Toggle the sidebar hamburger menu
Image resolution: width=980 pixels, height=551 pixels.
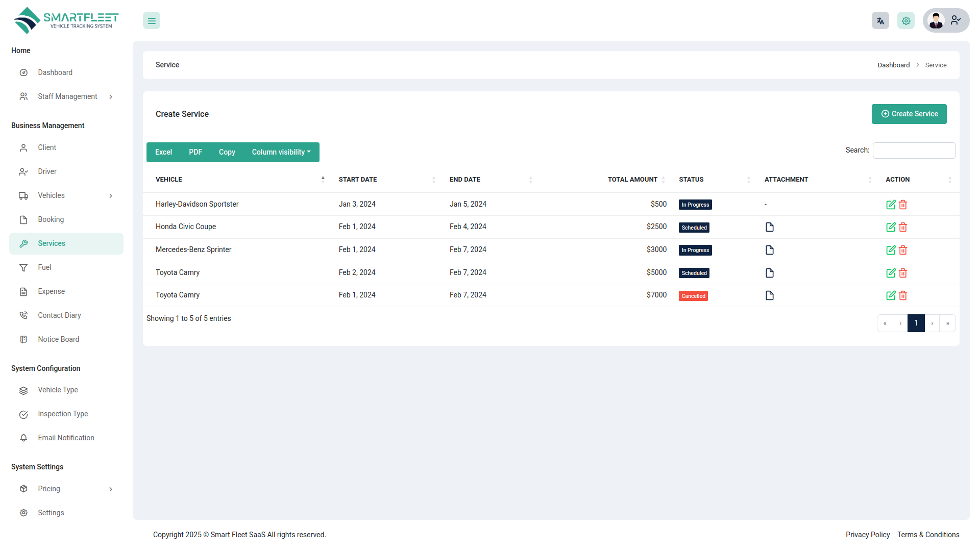click(151, 20)
